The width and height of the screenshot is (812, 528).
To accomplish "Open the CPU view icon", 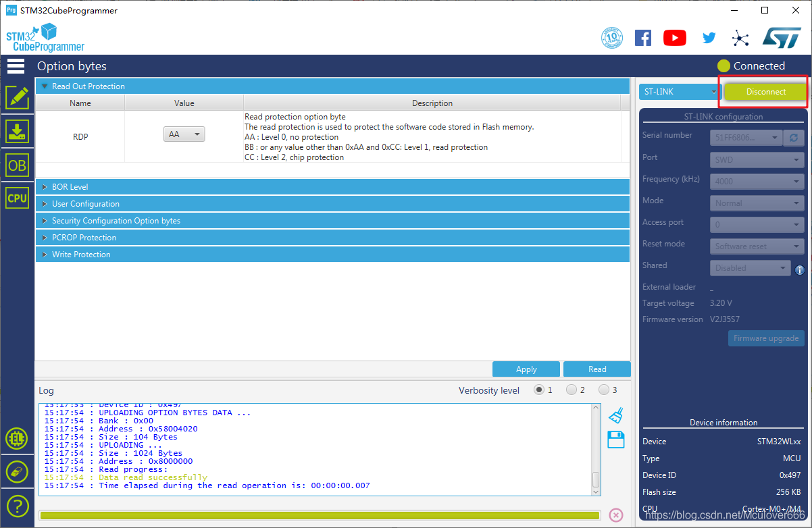I will 17,198.
